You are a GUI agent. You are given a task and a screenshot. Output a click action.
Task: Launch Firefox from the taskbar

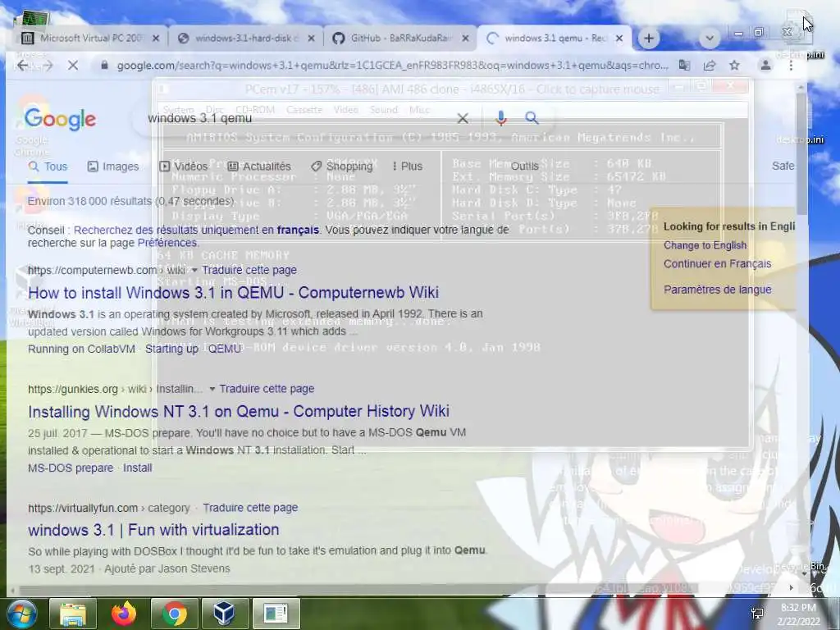click(124, 614)
